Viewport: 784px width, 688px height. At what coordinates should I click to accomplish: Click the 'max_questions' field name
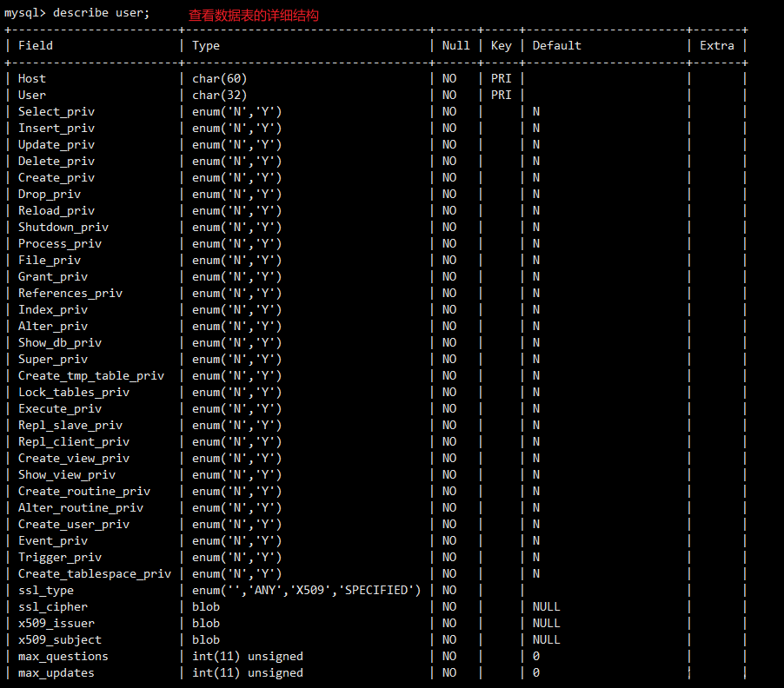point(63,656)
